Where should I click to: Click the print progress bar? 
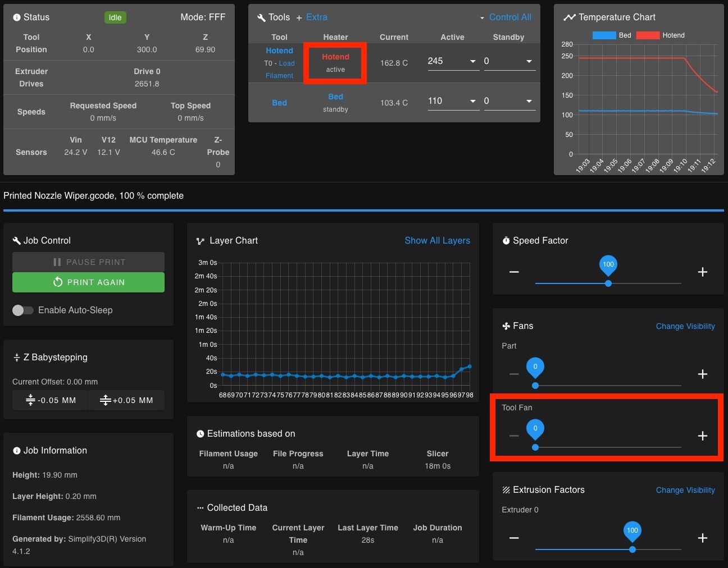363,210
